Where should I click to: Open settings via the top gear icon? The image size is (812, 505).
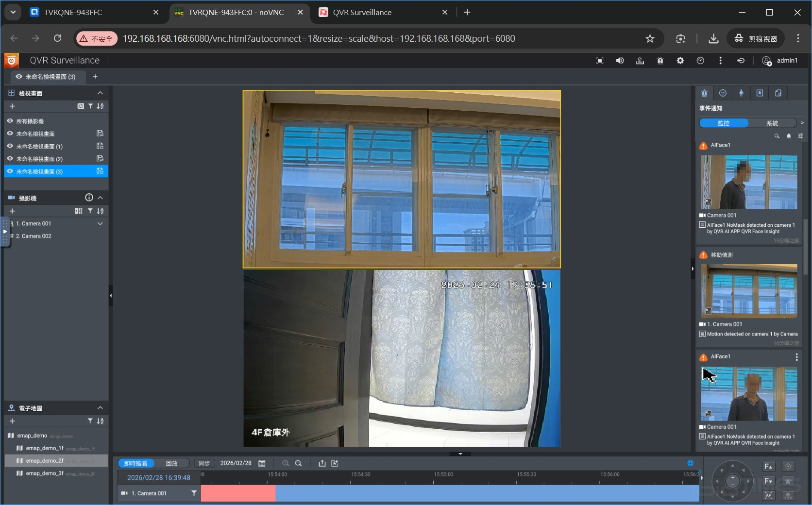coord(680,61)
